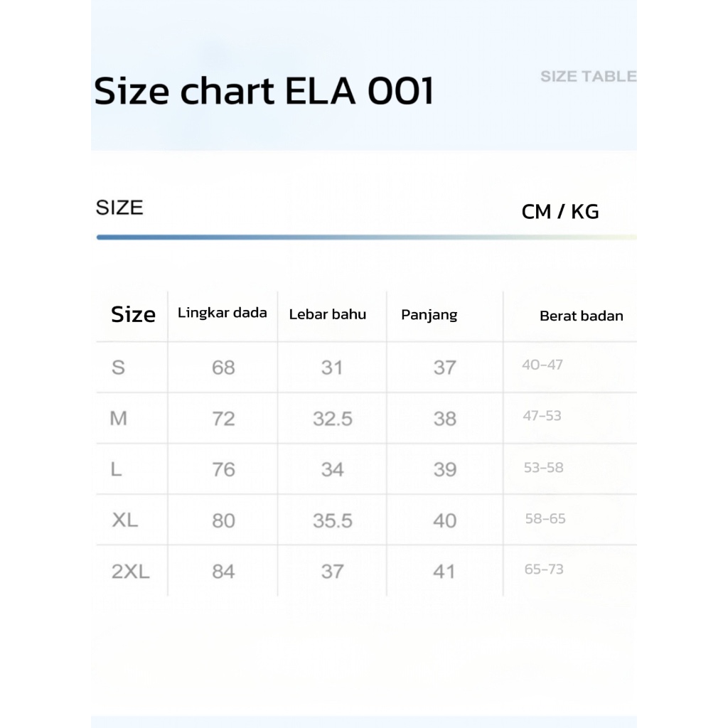Click the "SIZE TABLE" label at top right

tap(588, 76)
